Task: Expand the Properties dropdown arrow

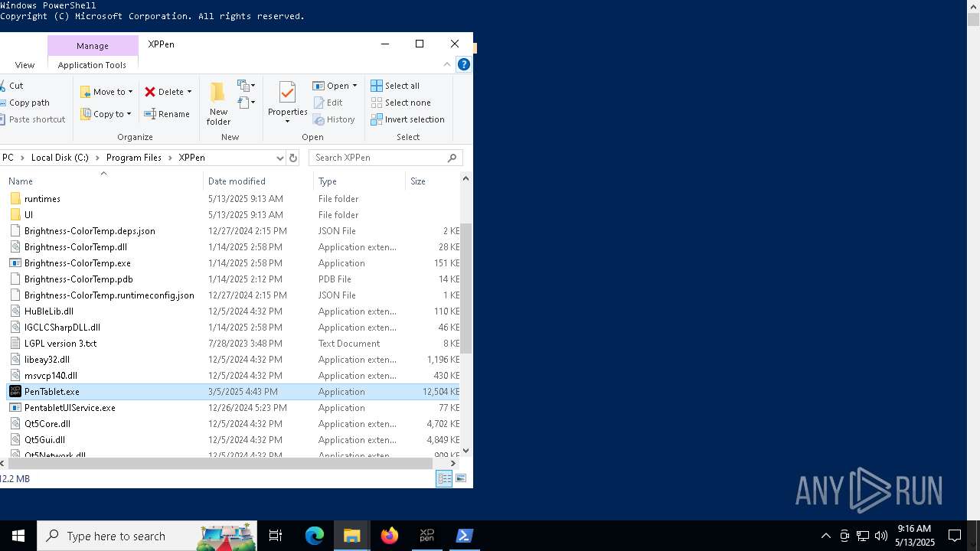Action: (287, 122)
